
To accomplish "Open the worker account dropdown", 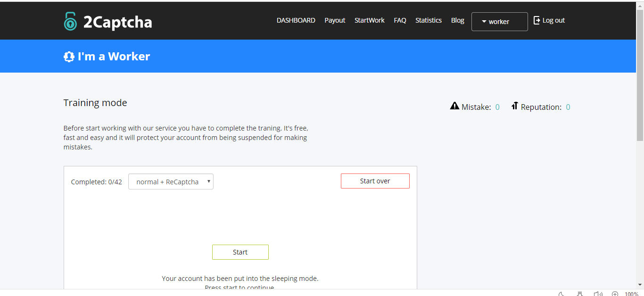I will tap(499, 22).
